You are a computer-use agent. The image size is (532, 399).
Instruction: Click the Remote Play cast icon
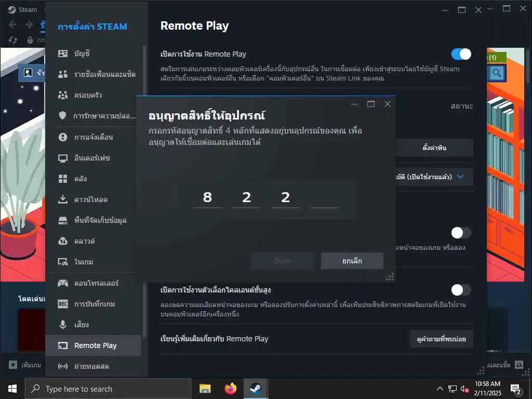tap(63, 345)
